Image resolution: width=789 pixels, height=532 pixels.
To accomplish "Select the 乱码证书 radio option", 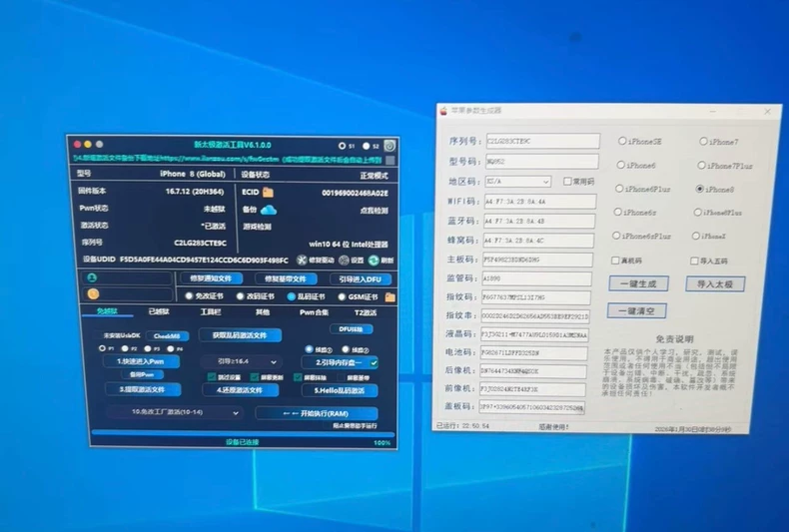I will tap(291, 296).
